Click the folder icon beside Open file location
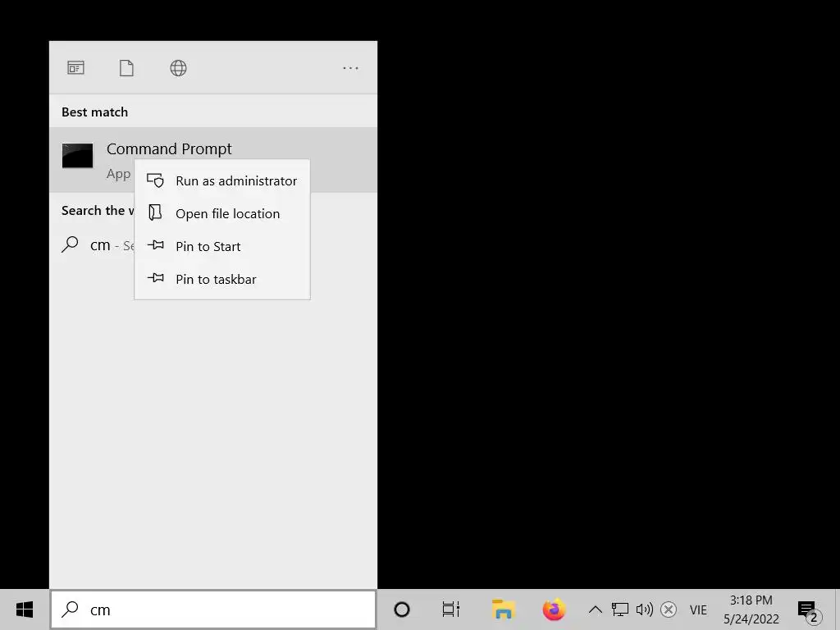Viewport: 840px width, 630px height. pos(155,212)
